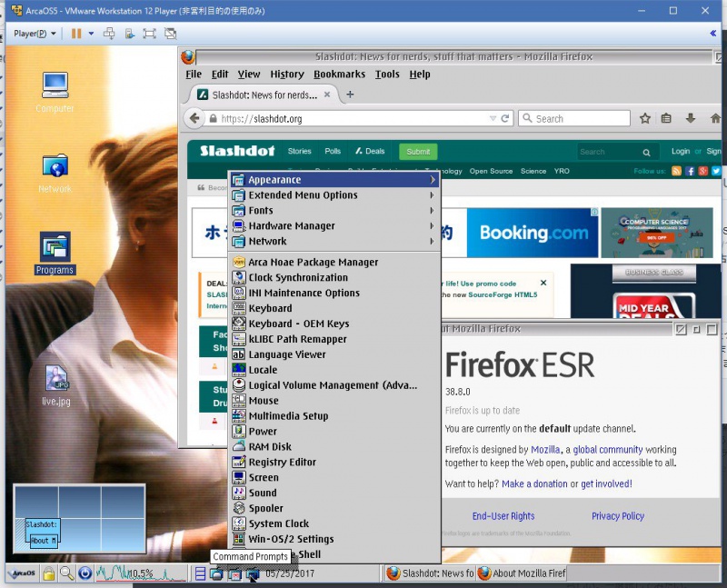Select the Programs desktop folder
727x588 pixels.
[55, 254]
